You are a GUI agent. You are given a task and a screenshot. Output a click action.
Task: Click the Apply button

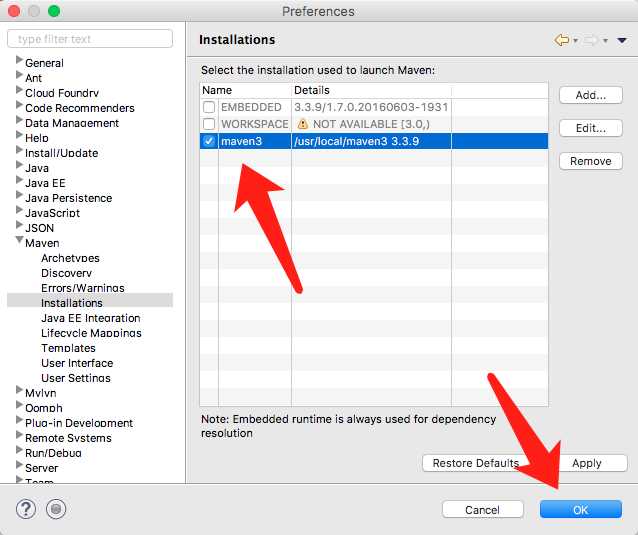(586, 463)
